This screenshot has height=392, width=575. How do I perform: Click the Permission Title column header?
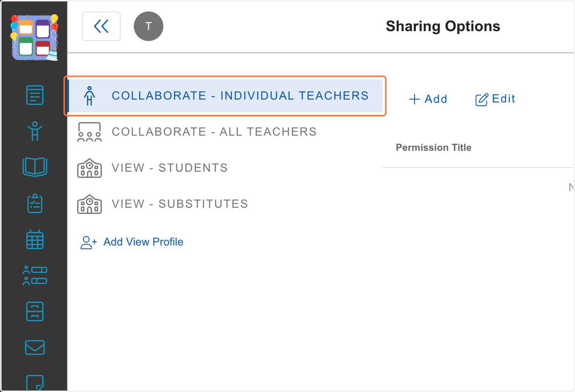coord(434,147)
